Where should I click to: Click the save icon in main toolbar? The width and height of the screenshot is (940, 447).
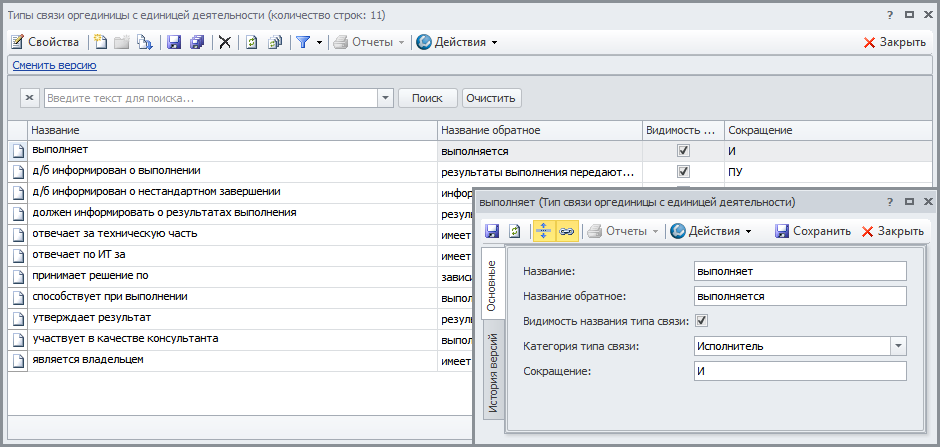pyautogui.click(x=174, y=42)
